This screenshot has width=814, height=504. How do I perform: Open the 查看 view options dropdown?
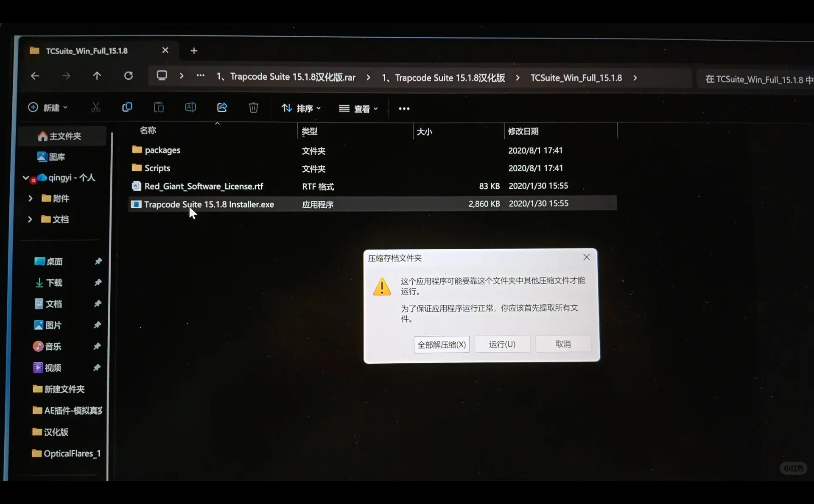pos(358,109)
